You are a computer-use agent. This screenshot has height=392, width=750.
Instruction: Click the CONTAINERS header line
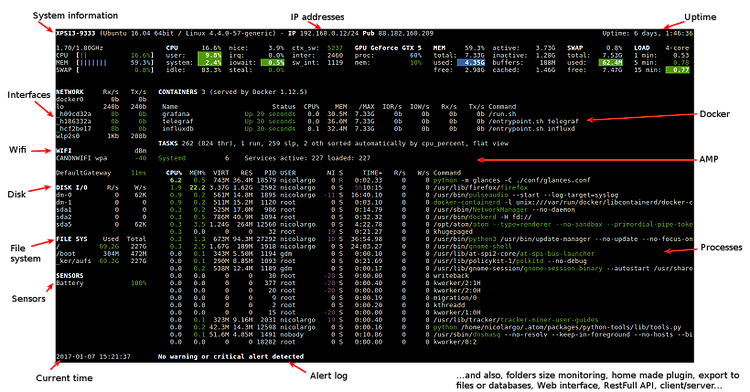(232, 92)
